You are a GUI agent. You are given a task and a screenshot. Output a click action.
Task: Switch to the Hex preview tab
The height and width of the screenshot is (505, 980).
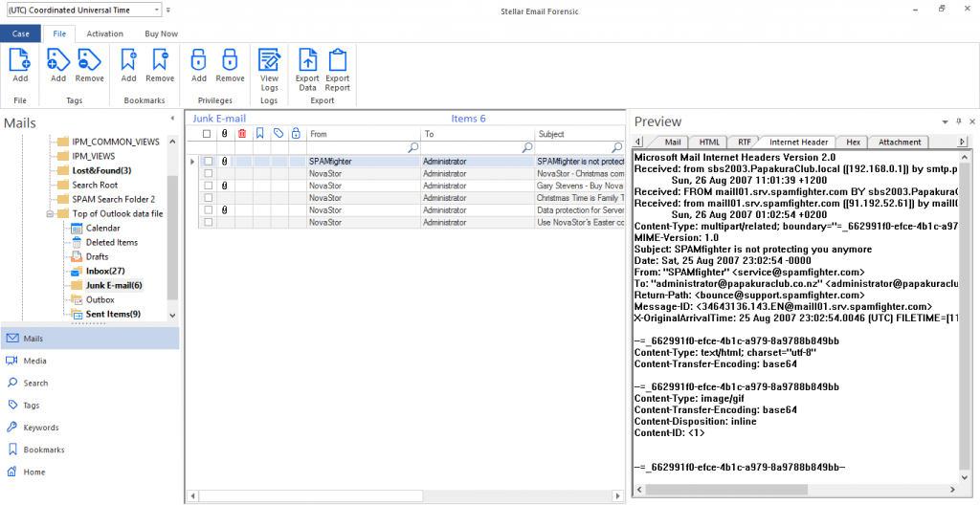tap(854, 142)
